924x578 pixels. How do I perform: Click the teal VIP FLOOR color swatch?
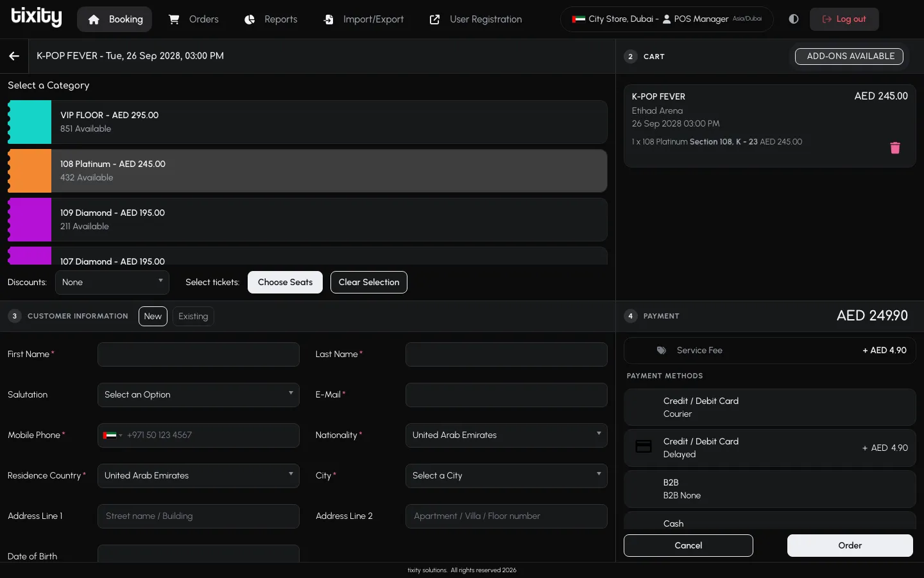[30, 122]
